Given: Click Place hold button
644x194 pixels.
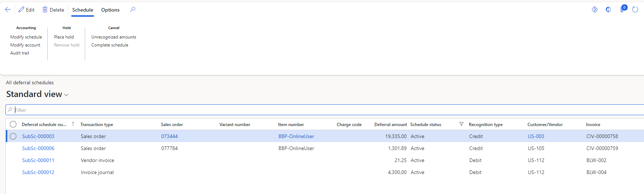Looking at the screenshot, I should pyautogui.click(x=64, y=37).
